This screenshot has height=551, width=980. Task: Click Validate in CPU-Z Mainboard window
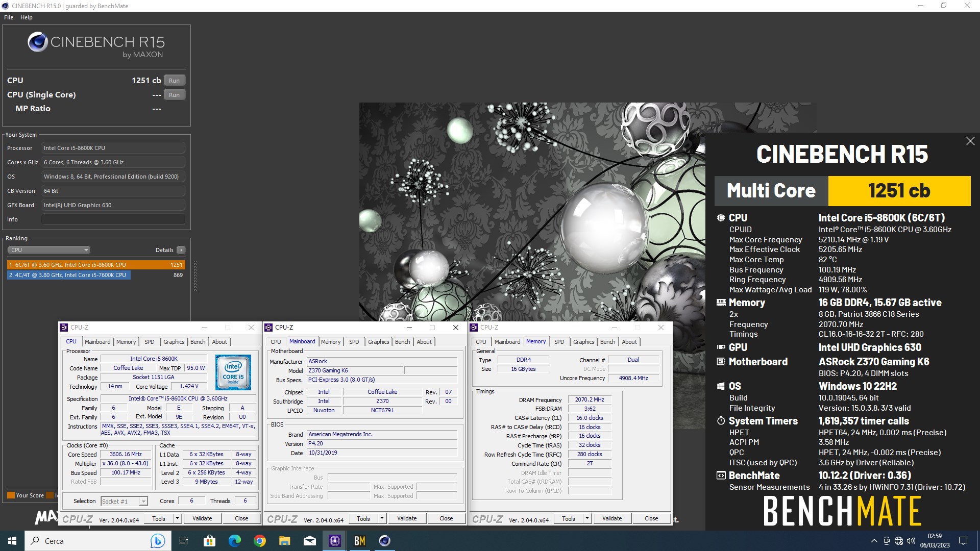pos(407,518)
